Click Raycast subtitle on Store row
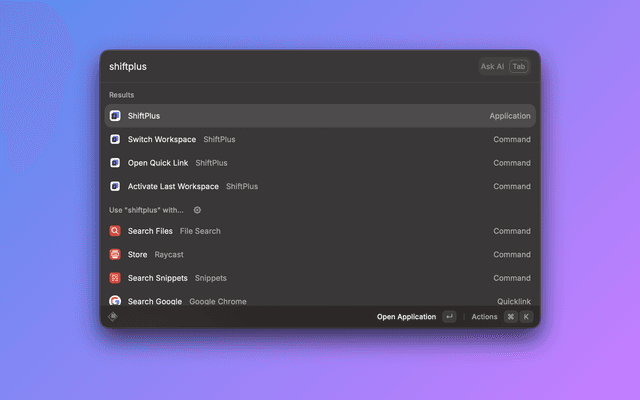640x400 pixels. (x=169, y=254)
